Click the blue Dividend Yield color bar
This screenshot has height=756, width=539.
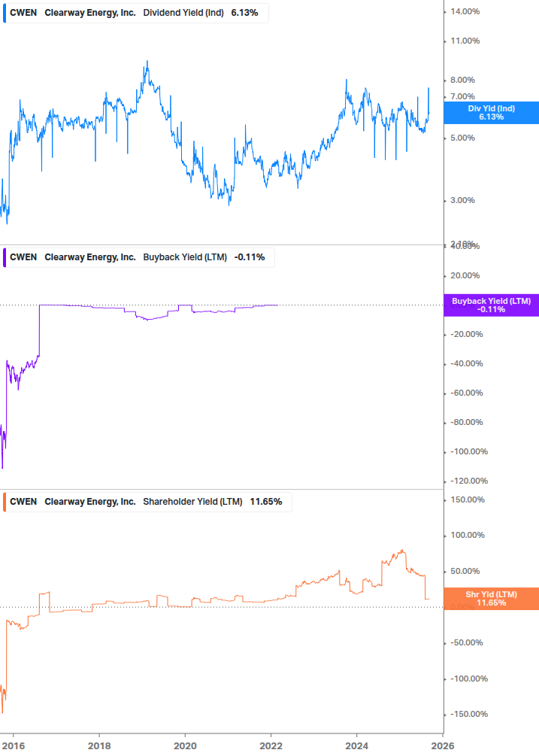point(5,13)
